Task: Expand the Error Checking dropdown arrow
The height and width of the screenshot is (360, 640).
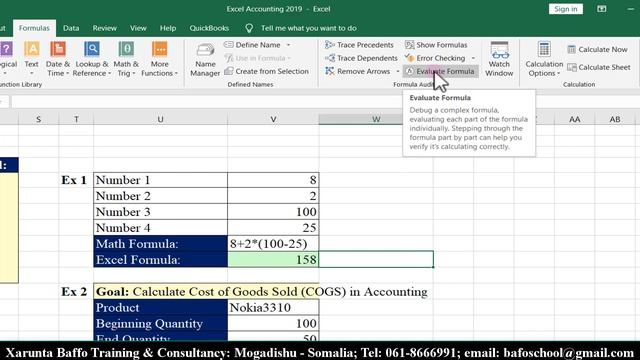Action: coord(473,58)
